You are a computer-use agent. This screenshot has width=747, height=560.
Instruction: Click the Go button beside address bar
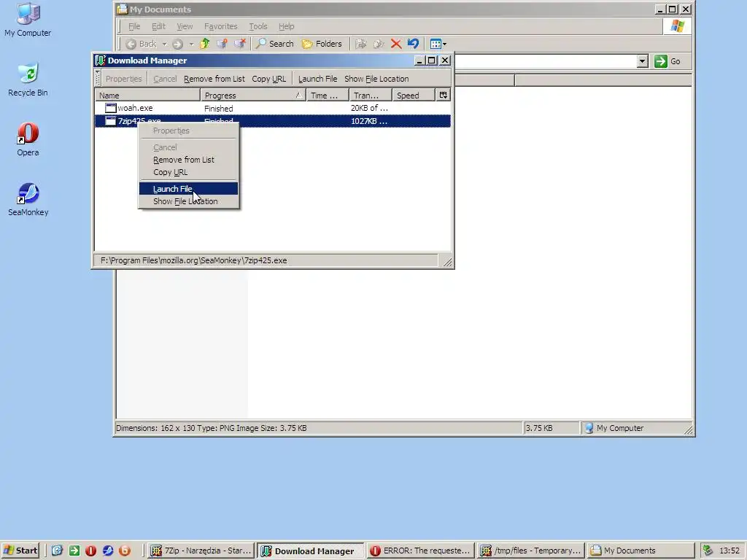pyautogui.click(x=667, y=61)
